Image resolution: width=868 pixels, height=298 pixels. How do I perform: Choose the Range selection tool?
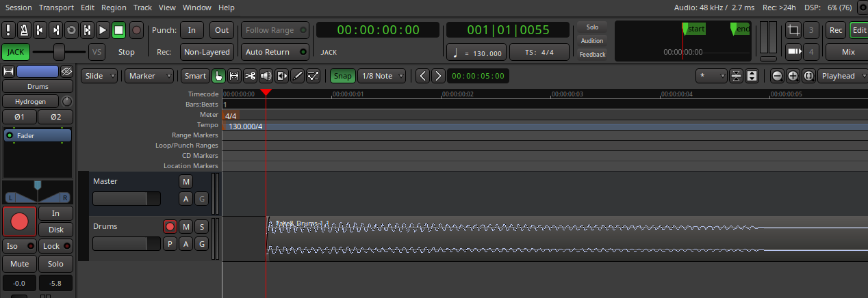tap(234, 76)
